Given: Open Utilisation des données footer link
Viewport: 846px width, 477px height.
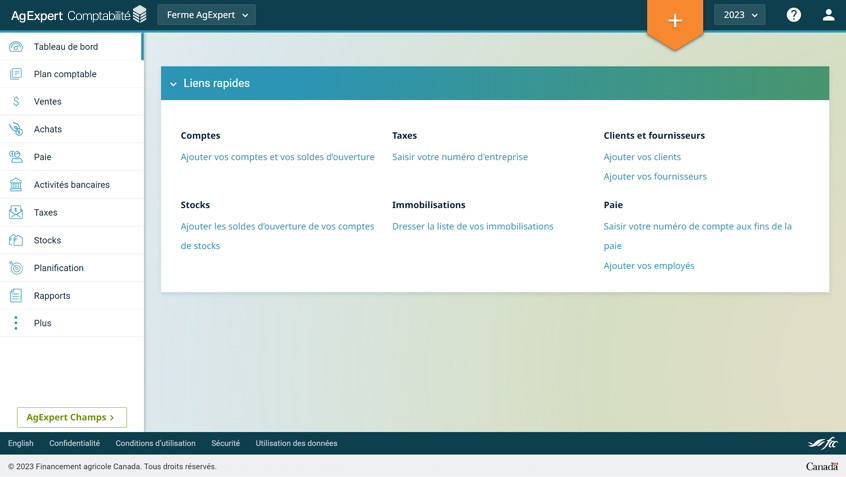Looking at the screenshot, I should pos(296,443).
